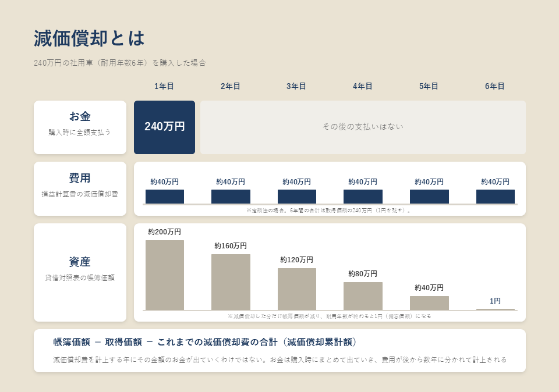The height and width of the screenshot is (392, 559).
Task: Click 約40万円 label above 2年目 expense bar
Action: 231,182
